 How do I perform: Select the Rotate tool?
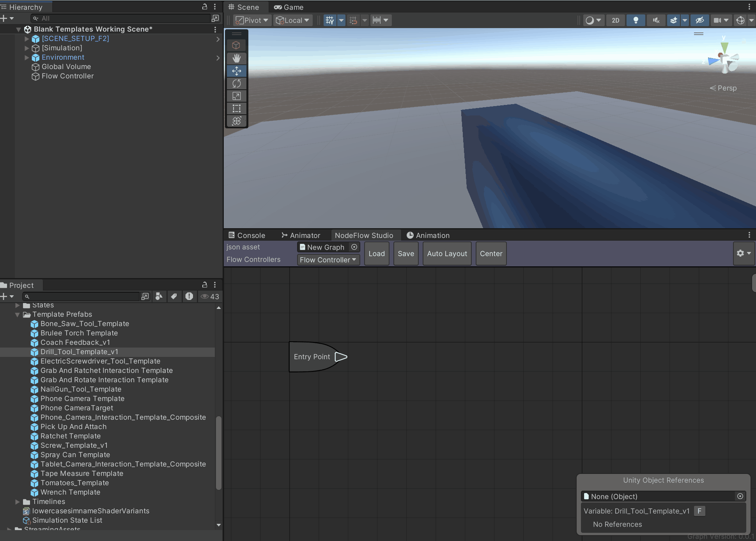coord(236,83)
